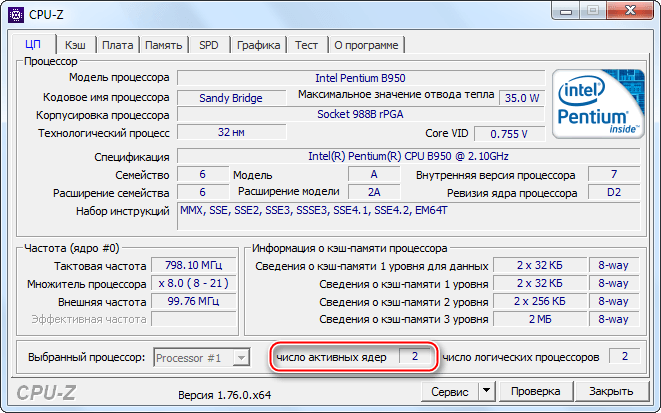Image resolution: width=661 pixels, height=413 pixels.
Task: Click the Модель value A
Action: 374,174
